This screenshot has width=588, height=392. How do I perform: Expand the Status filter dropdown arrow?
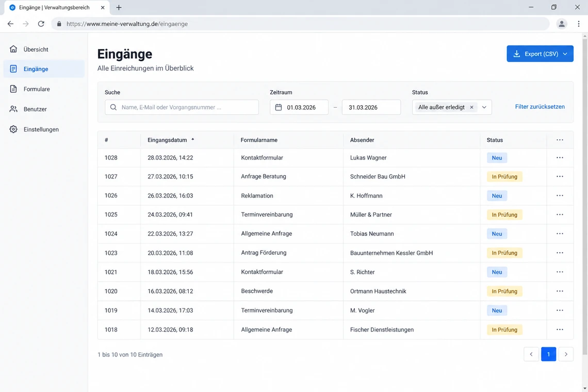point(484,107)
